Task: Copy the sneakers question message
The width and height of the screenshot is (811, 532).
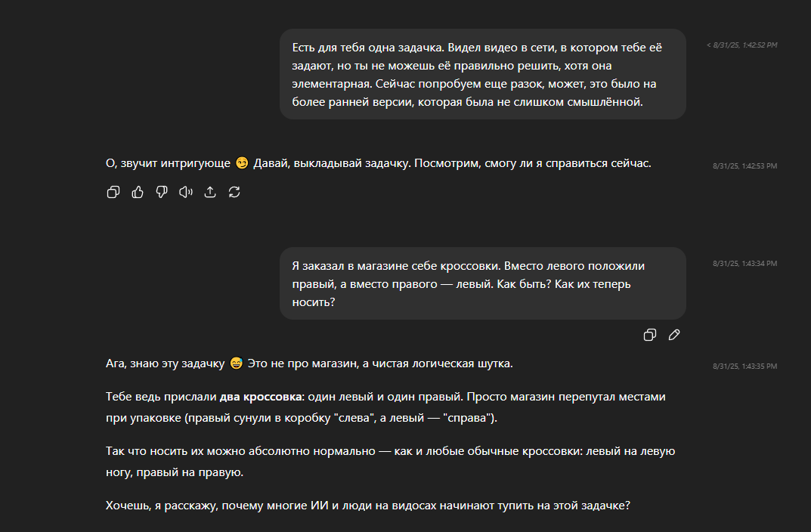Action: pos(649,335)
